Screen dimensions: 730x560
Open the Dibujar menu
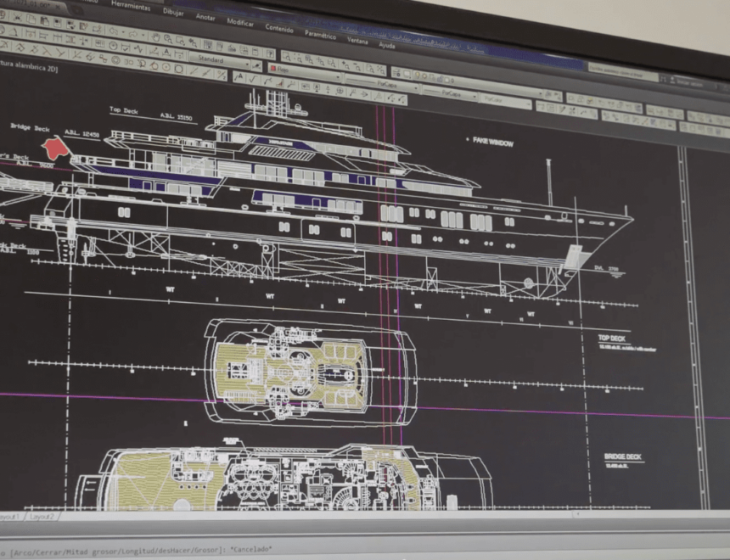(x=172, y=12)
